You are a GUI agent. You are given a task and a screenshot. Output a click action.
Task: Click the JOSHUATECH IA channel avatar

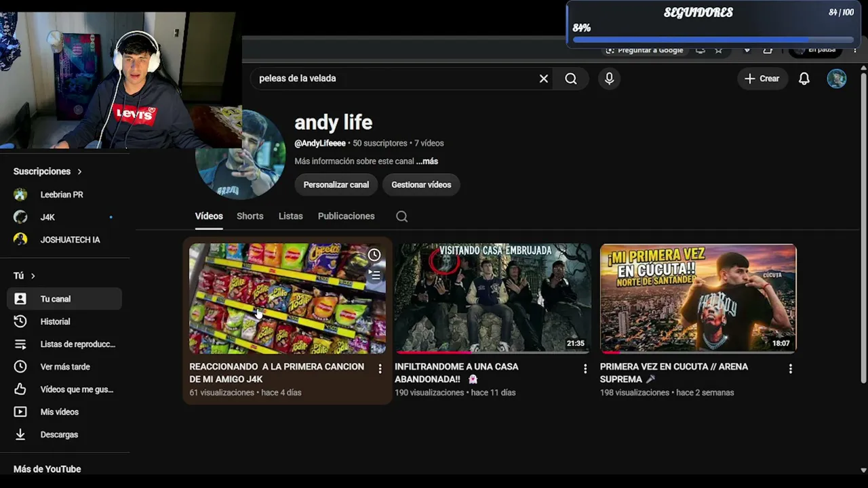point(20,239)
